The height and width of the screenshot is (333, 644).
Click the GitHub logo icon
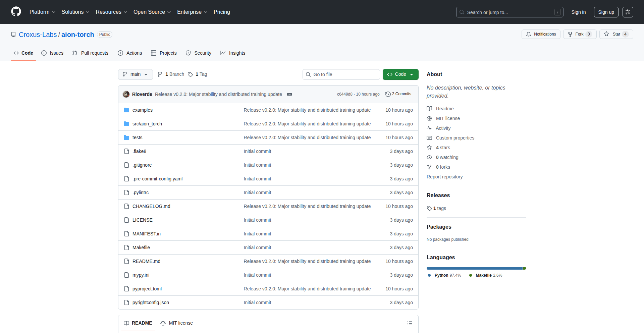pos(16,12)
